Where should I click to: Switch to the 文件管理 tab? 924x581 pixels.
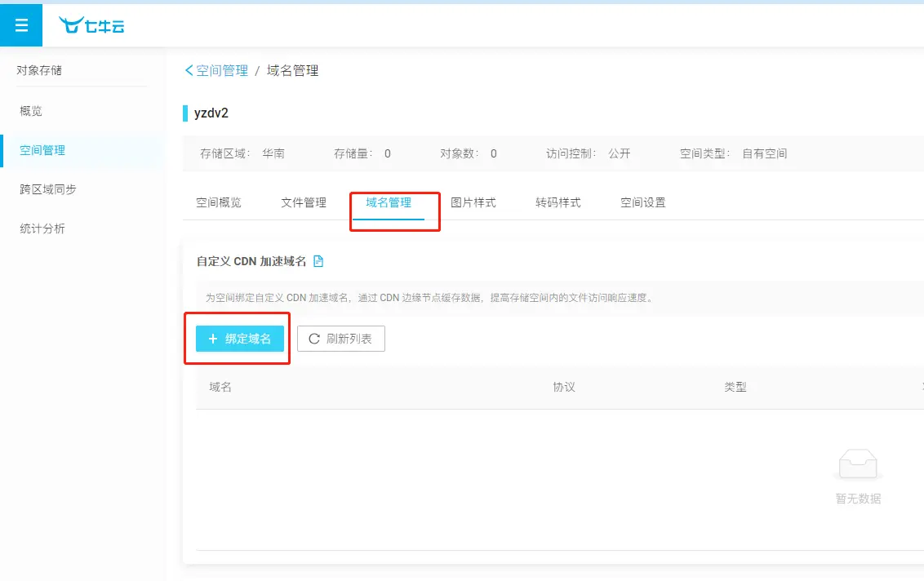[304, 202]
